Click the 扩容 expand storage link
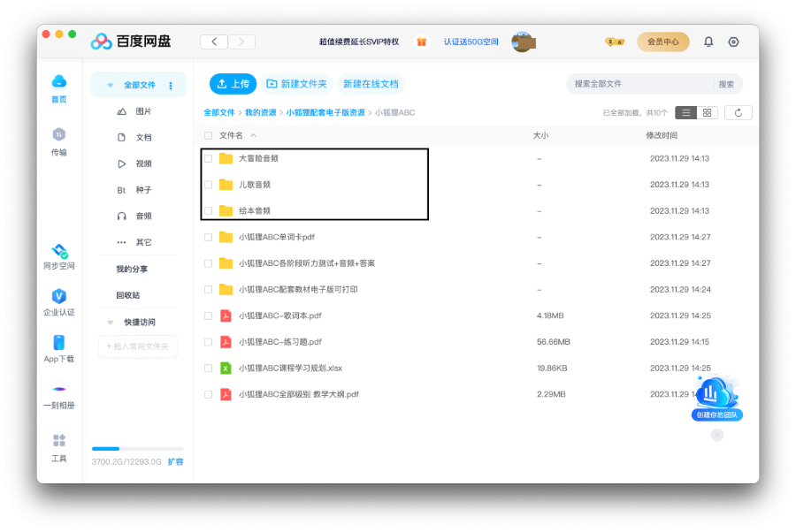796x532 pixels. point(175,460)
